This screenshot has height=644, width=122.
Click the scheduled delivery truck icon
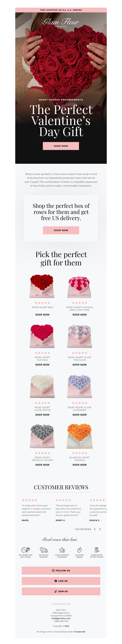[x=44, y=550]
